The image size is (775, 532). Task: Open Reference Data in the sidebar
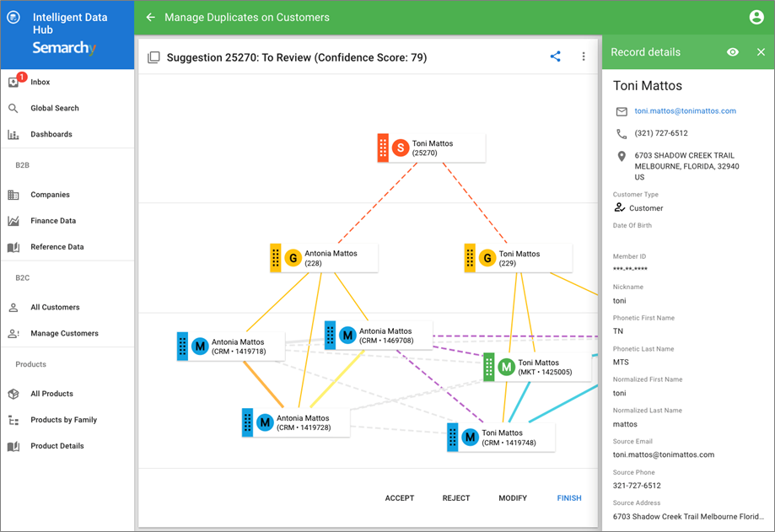tap(67, 247)
